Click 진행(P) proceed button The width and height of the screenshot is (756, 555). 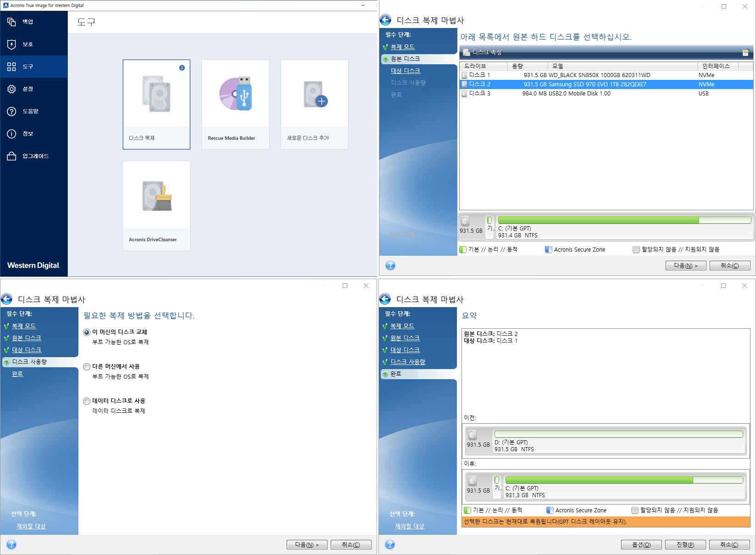[x=685, y=544]
